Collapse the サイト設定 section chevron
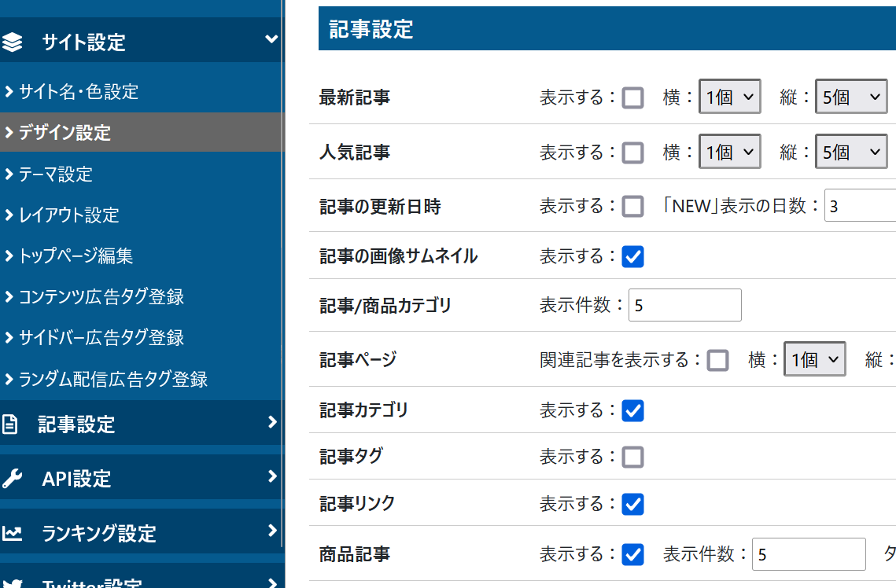Image resolution: width=896 pixels, height=588 pixels. (x=271, y=39)
